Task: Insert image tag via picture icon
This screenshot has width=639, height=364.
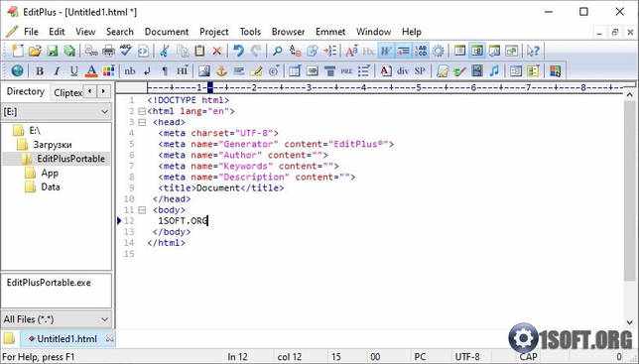Action: 203,70
